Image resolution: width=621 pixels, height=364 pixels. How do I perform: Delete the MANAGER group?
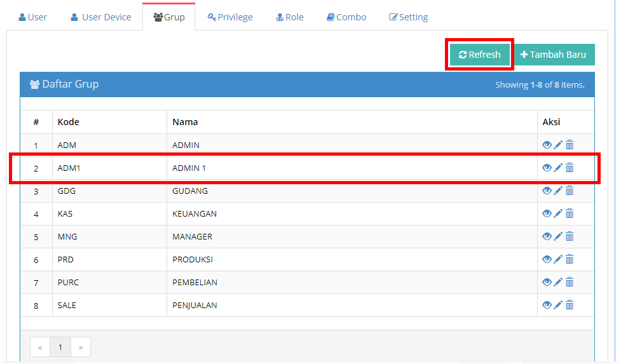(x=570, y=236)
